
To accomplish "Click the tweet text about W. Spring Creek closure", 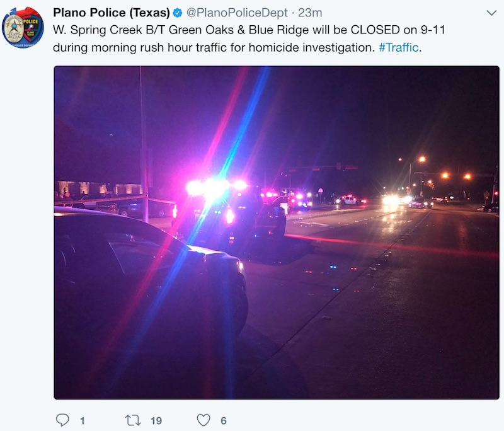I will coord(249,38).
